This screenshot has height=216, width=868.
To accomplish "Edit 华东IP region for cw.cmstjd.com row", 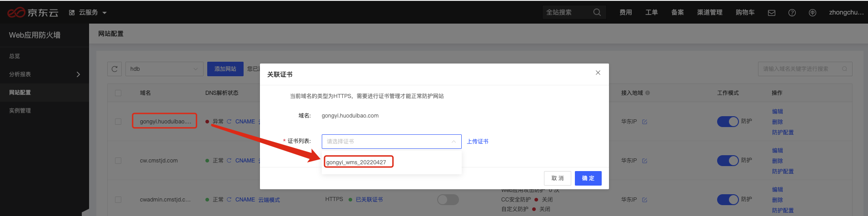I will tap(644, 161).
